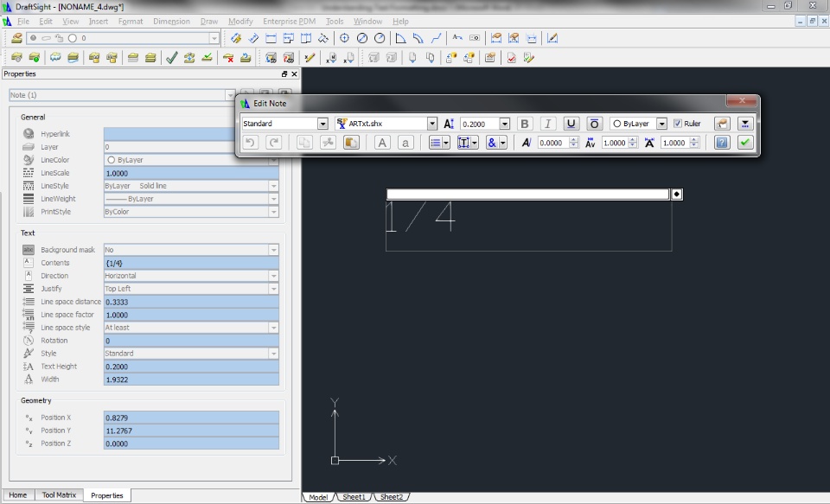Open the Standard text style dropdown

coord(322,124)
